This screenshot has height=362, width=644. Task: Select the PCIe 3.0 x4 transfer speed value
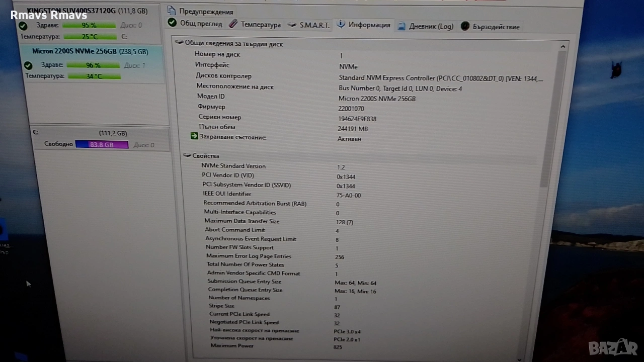click(347, 331)
